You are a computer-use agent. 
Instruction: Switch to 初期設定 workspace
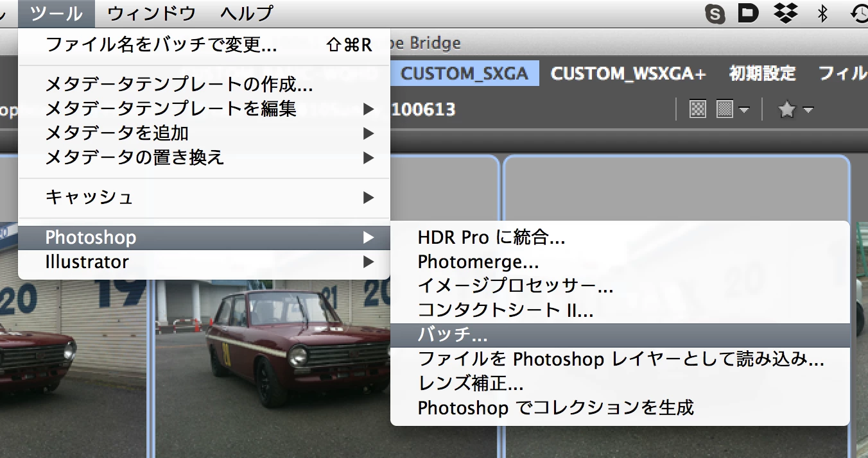[762, 73]
